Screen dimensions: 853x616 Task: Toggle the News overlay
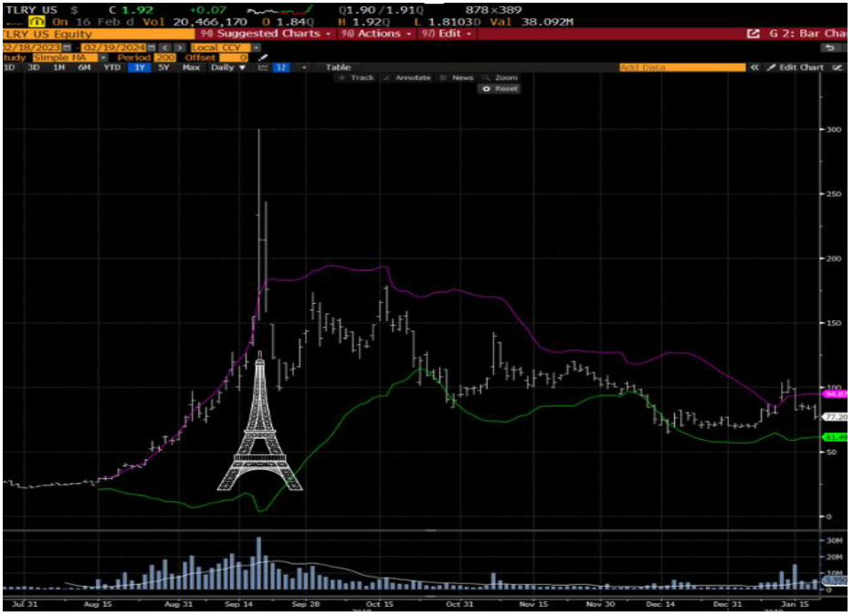(457, 78)
